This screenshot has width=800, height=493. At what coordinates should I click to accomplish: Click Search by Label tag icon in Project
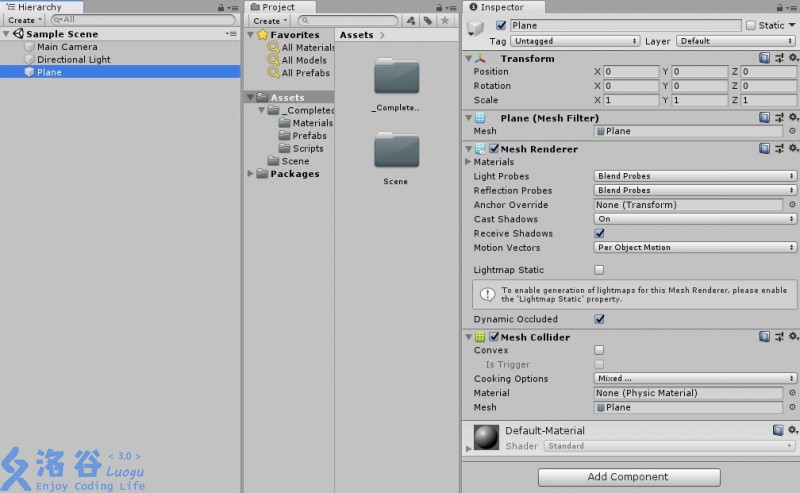pos(428,21)
